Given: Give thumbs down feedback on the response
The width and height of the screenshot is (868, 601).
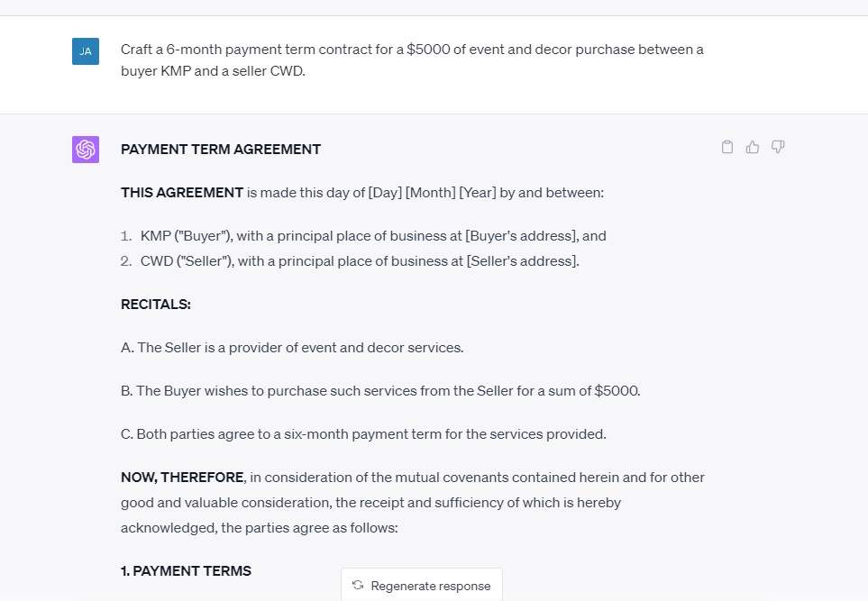Looking at the screenshot, I should (777, 147).
